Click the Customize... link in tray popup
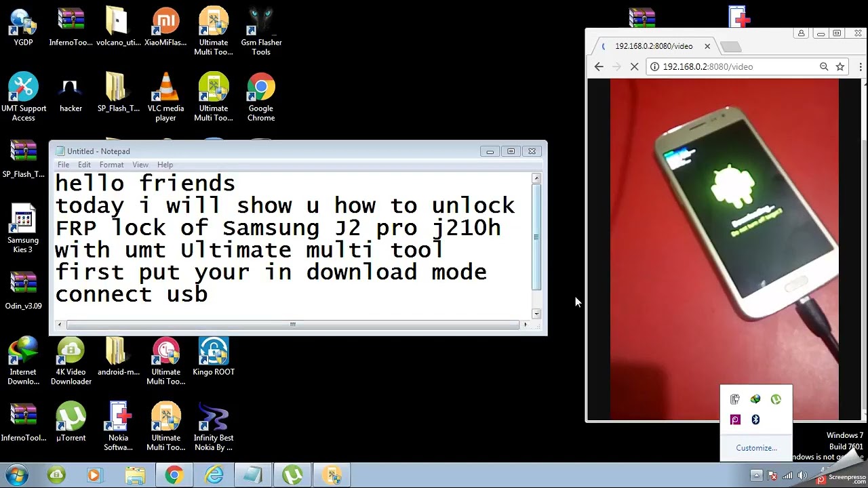 pyautogui.click(x=756, y=447)
